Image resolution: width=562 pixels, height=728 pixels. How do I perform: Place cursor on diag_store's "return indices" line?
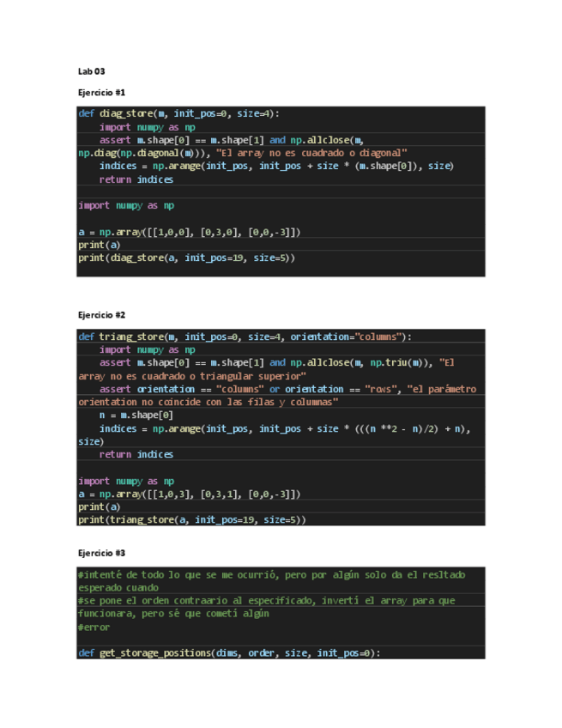(136, 179)
